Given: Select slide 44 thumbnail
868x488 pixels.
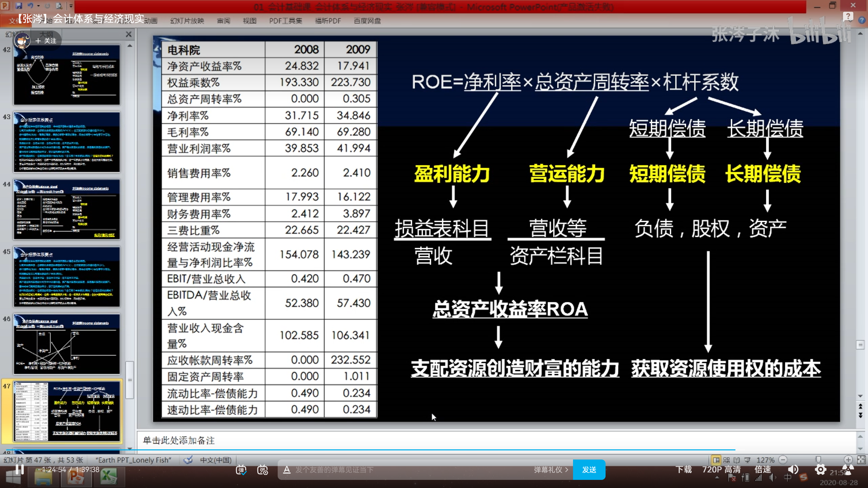Looking at the screenshot, I should [x=67, y=209].
